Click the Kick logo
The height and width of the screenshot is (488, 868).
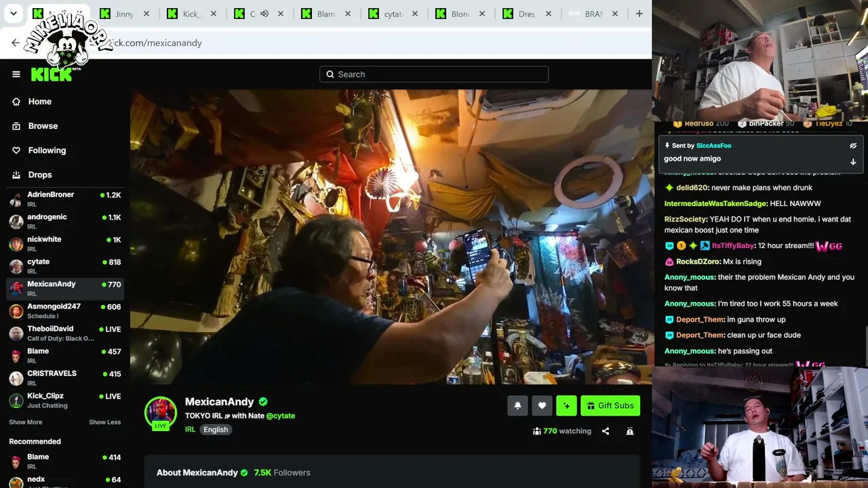coord(52,74)
